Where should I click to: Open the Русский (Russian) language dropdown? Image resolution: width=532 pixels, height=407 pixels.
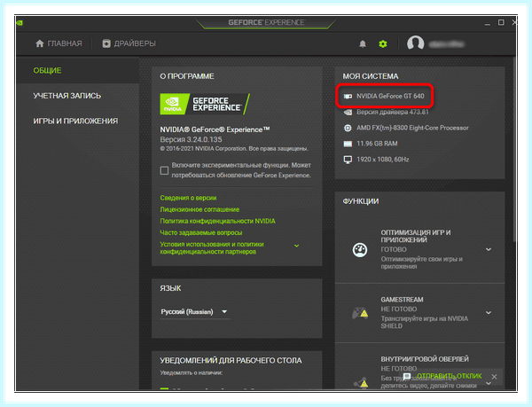coord(195,312)
